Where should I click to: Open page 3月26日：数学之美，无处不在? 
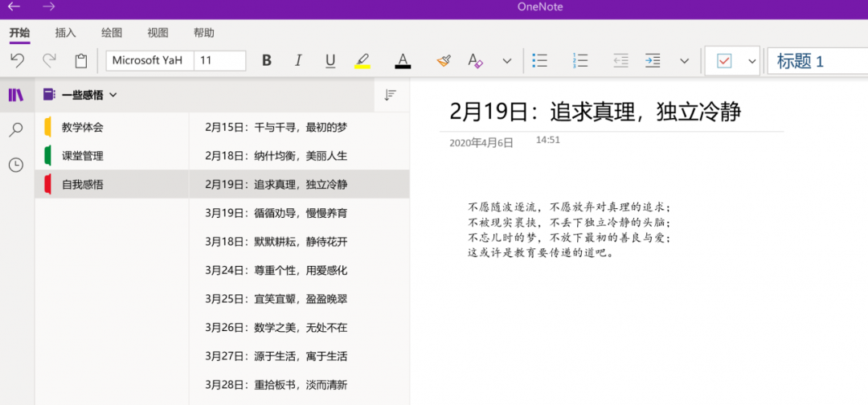(x=300, y=328)
